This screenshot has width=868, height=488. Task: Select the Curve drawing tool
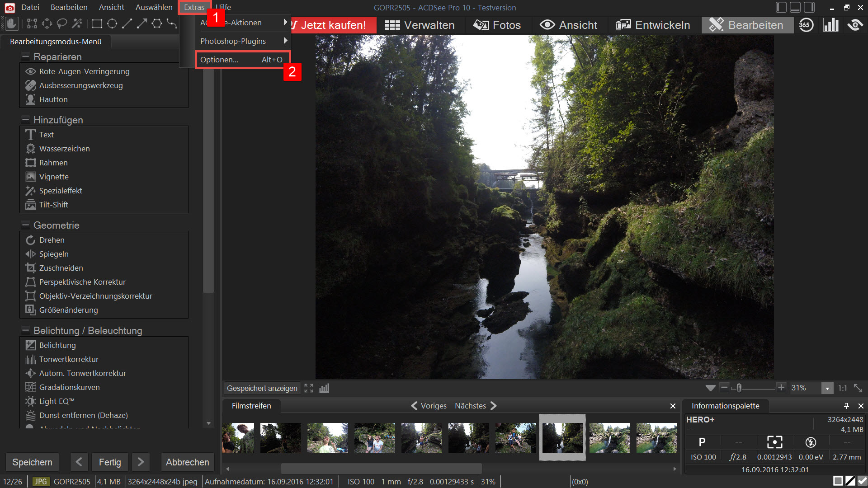click(x=172, y=23)
